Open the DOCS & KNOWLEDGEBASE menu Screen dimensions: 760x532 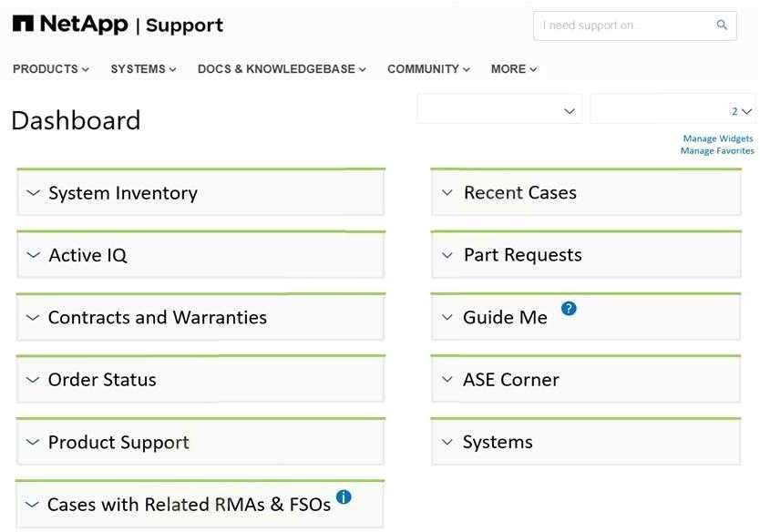(x=282, y=69)
